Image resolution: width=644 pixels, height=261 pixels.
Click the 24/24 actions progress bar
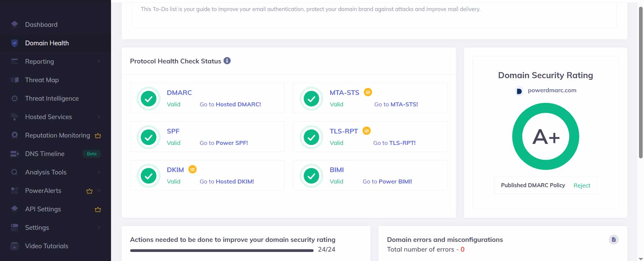click(222, 250)
